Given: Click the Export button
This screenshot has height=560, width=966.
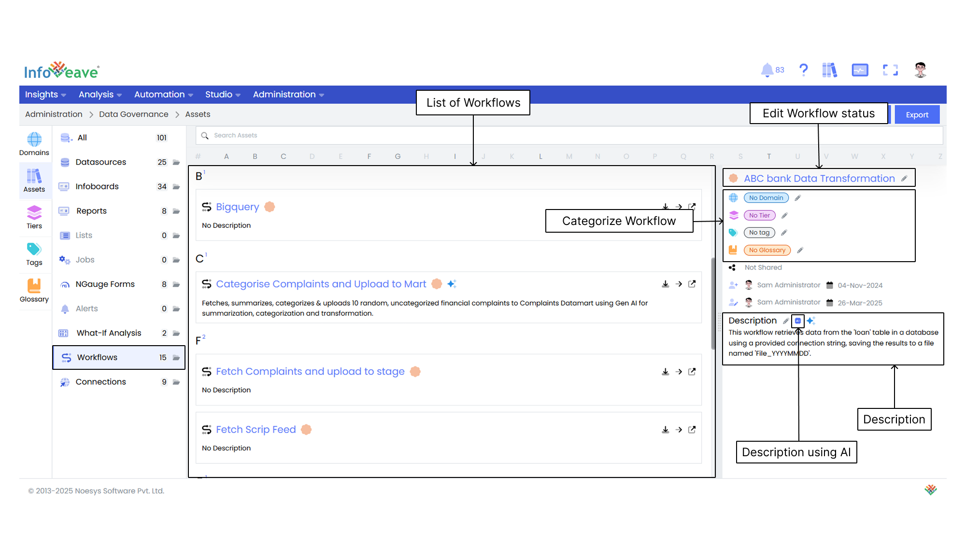Looking at the screenshot, I should (x=917, y=114).
